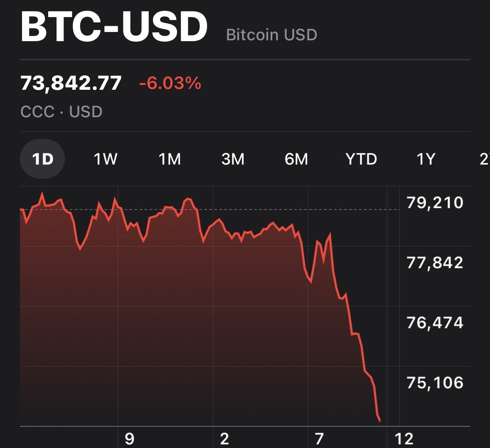The width and height of the screenshot is (490, 448).
Task: Show the 1M chart range
Action: click(x=170, y=159)
